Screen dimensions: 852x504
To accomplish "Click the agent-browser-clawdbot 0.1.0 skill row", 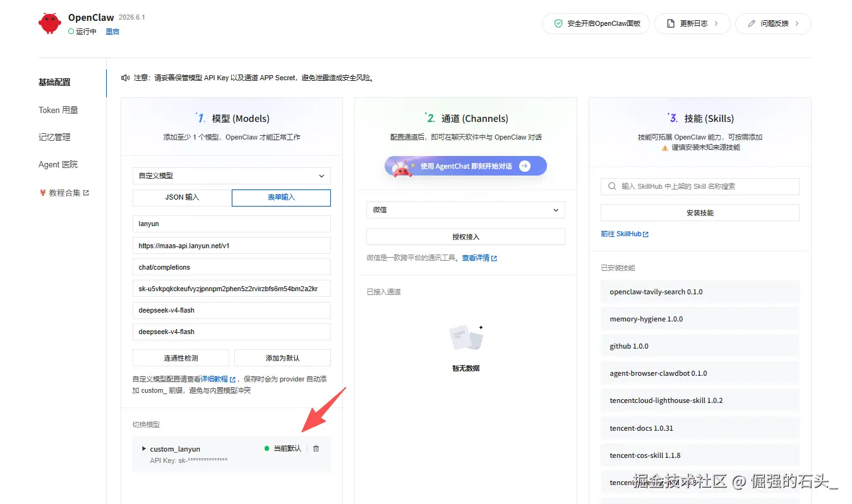I will (700, 373).
